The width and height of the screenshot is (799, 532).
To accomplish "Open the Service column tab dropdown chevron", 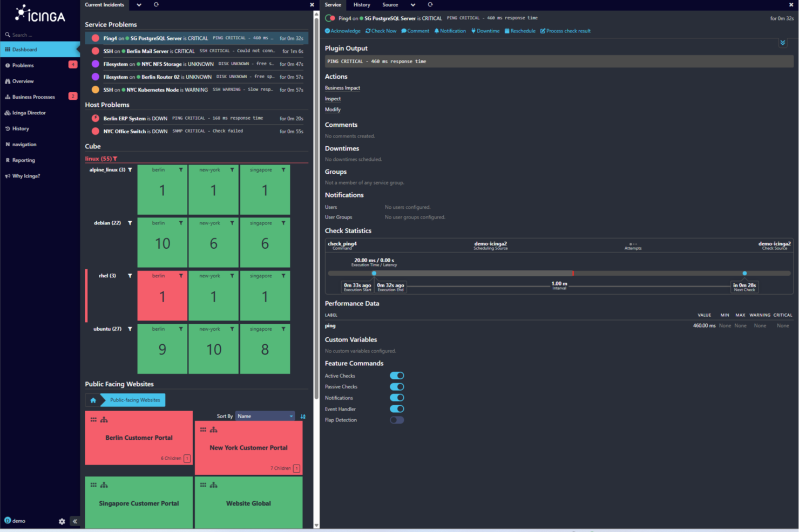I will pyautogui.click(x=413, y=5).
